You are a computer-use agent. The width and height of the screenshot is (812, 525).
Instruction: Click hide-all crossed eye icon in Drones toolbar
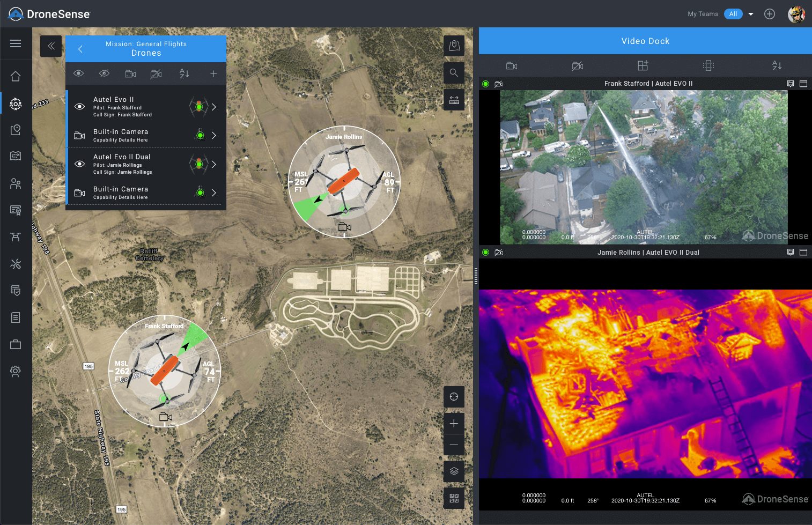tap(105, 73)
